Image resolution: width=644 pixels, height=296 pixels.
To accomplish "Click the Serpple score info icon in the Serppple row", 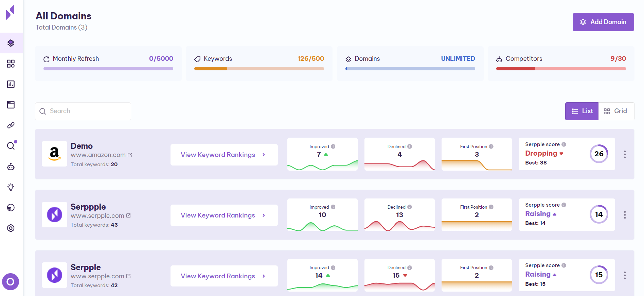I will tap(564, 205).
